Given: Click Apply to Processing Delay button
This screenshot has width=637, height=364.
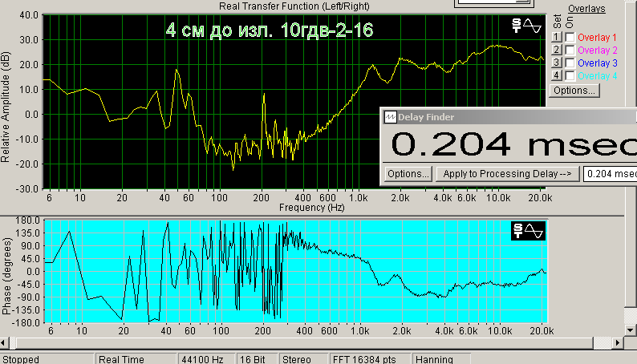Looking at the screenshot, I should [507, 174].
